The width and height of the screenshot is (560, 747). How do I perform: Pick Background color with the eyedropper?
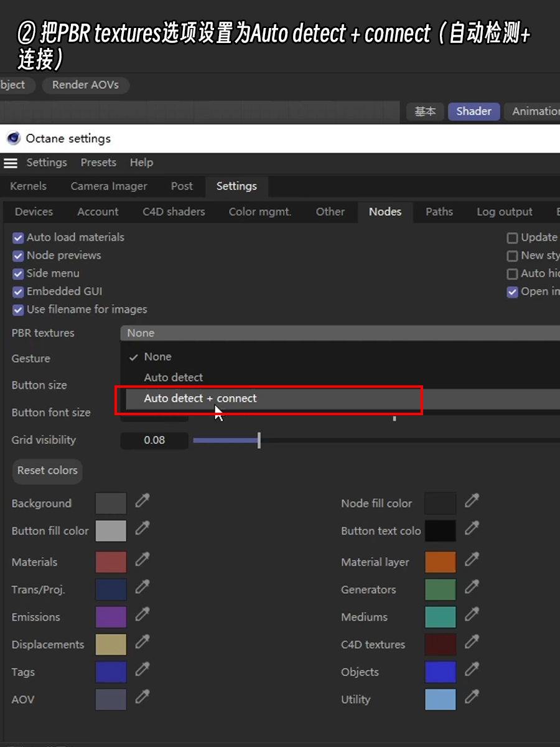coord(142,500)
